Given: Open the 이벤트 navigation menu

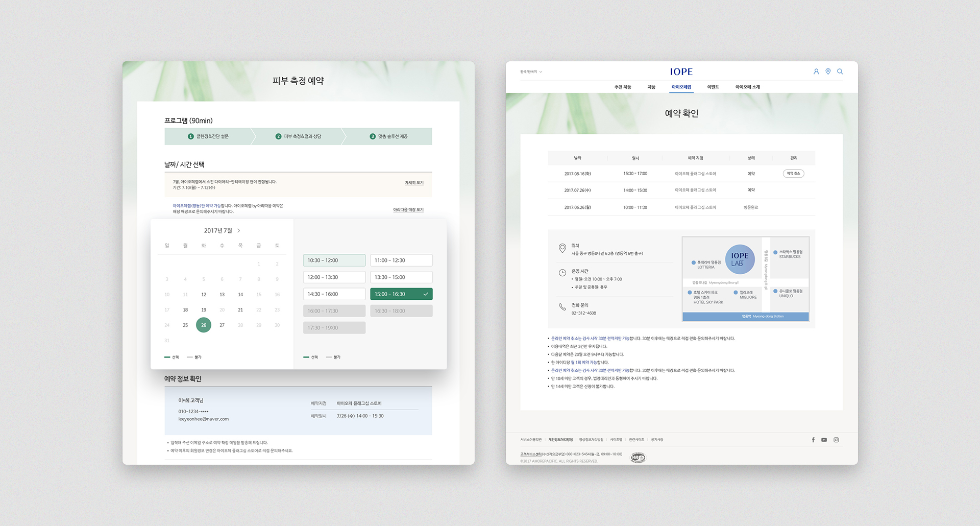Looking at the screenshot, I should click(713, 87).
